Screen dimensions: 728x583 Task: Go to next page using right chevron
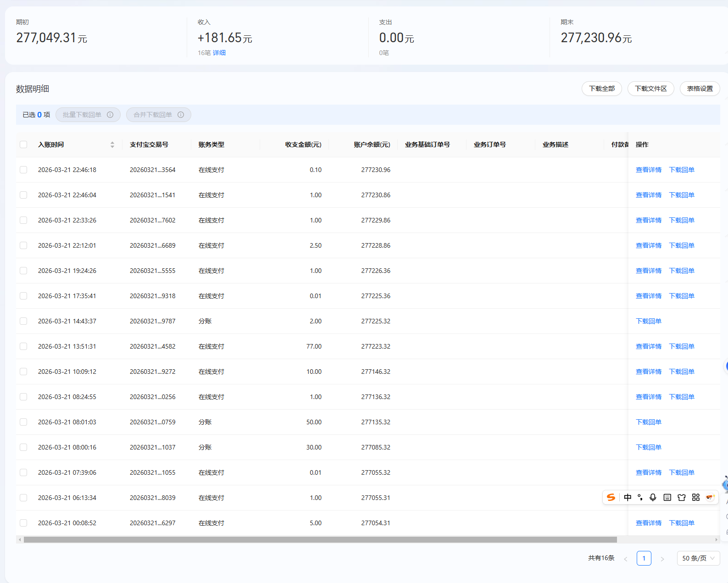(x=662, y=559)
